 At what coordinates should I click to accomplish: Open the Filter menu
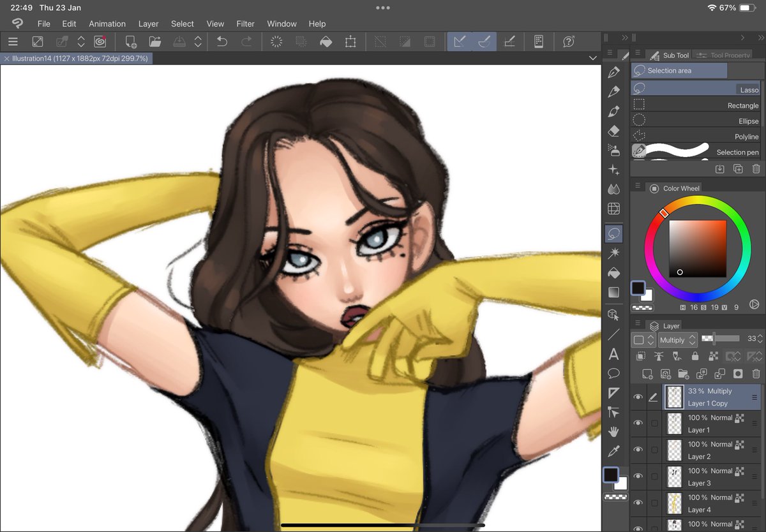[x=245, y=24]
